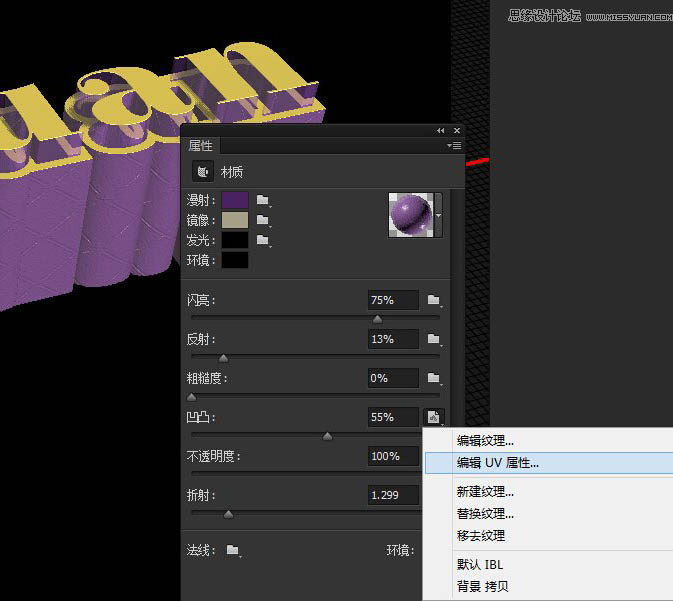Open the roughness (粗糙度) texture folder icon
The image size is (673, 601).
(434, 378)
